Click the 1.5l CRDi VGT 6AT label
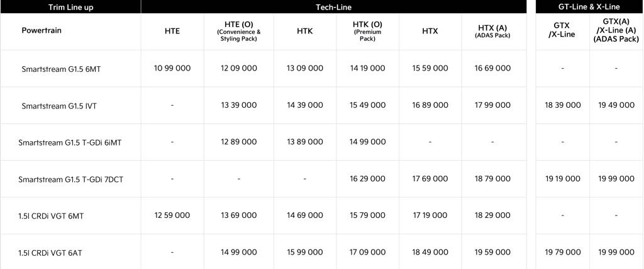This screenshot has width=644, height=269. (50, 253)
